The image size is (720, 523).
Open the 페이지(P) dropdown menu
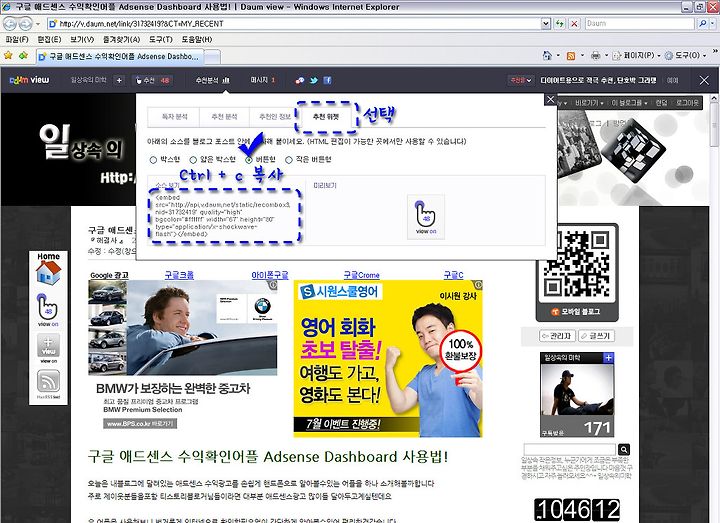[636, 56]
